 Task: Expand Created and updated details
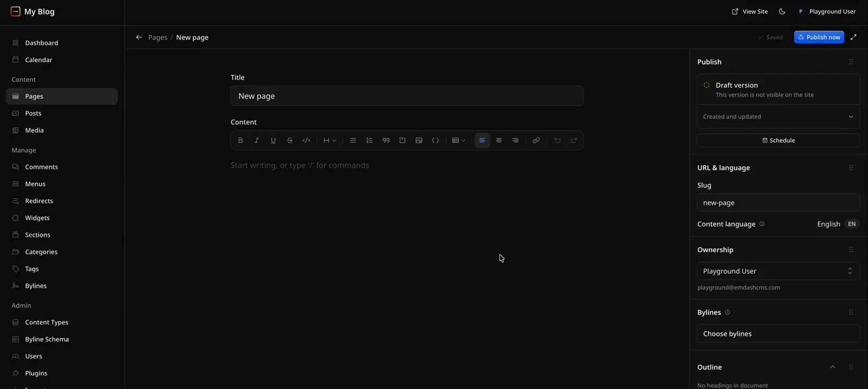pos(778,117)
